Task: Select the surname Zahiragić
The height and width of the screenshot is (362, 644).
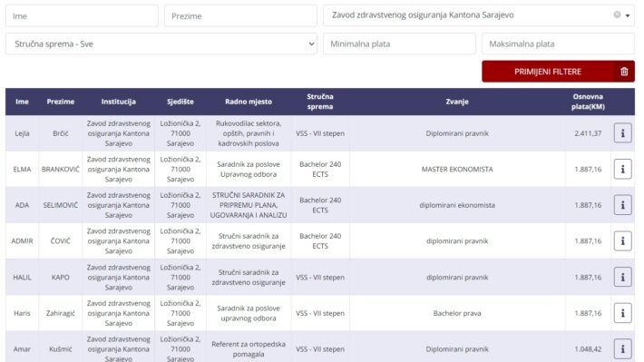Action: 61,313
